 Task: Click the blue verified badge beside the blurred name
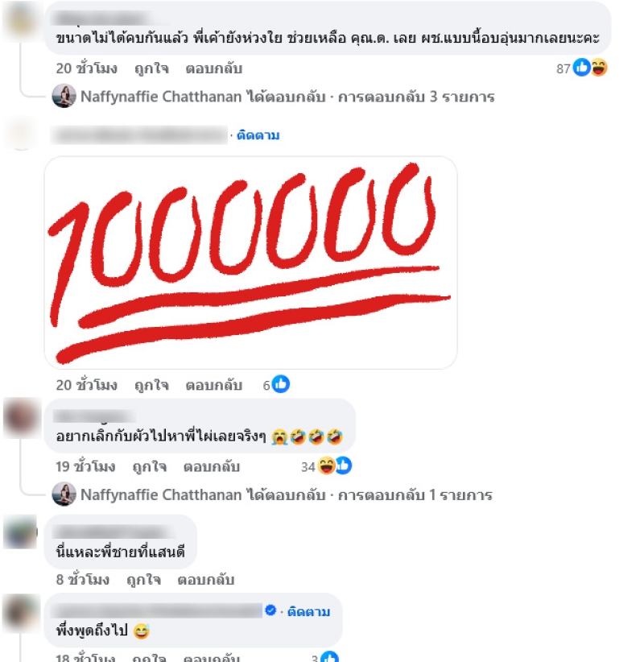270,610
